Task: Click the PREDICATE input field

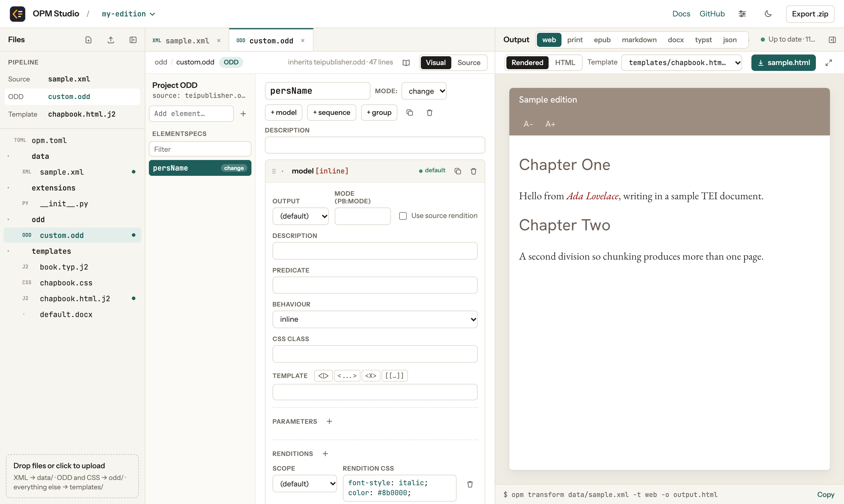Action: 375,285
